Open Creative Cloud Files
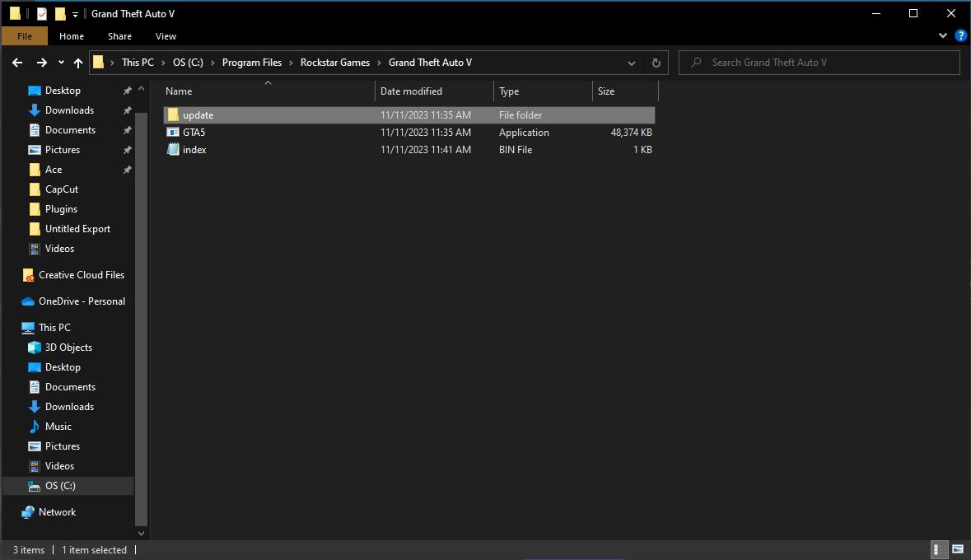The image size is (971, 560). coord(82,275)
